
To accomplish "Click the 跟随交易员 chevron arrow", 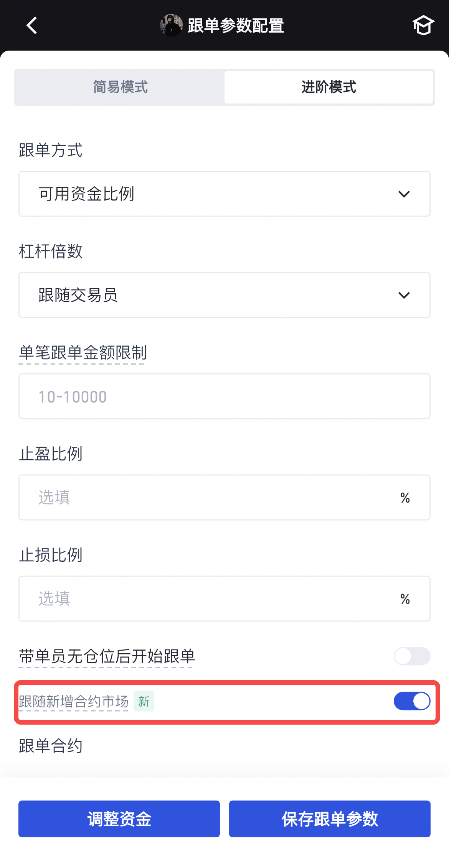I will coord(404,295).
